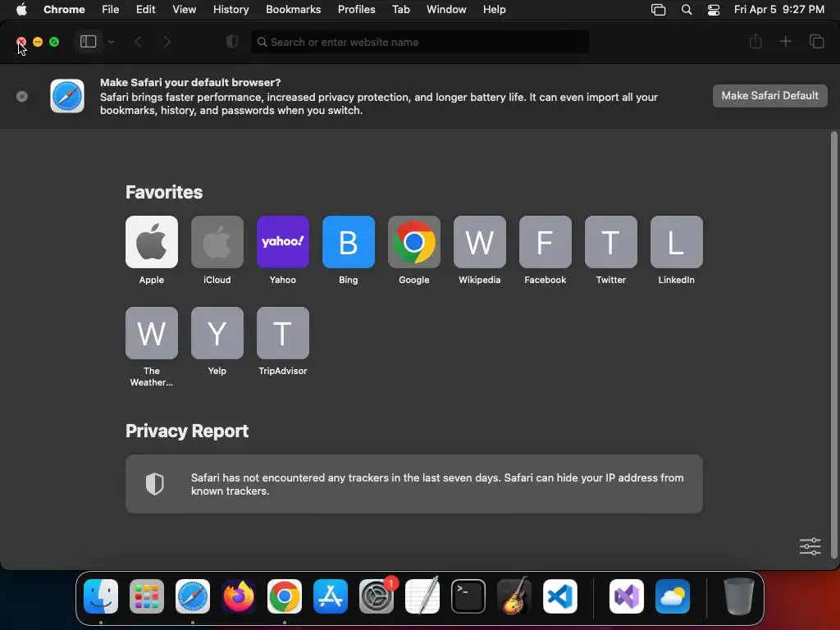Open the Bookmarks menu
840x630 pixels.
[x=293, y=9]
